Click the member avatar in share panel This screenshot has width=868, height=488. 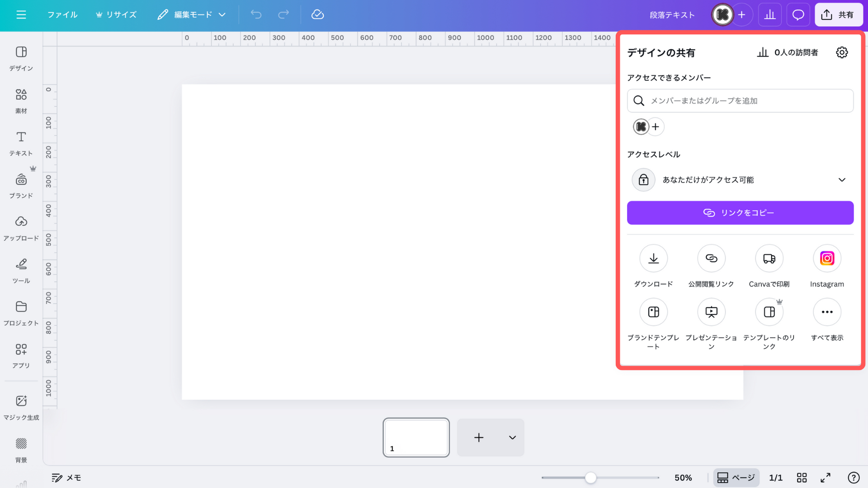coord(641,127)
